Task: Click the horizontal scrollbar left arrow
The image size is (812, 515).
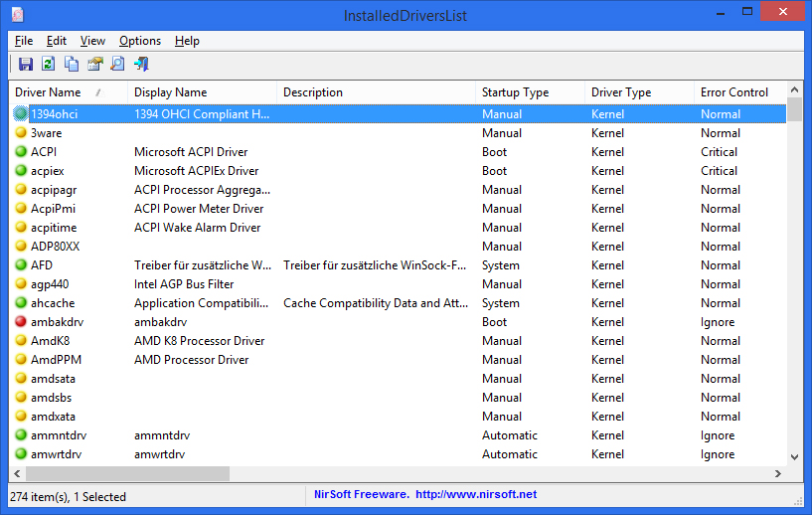Action: (17, 473)
